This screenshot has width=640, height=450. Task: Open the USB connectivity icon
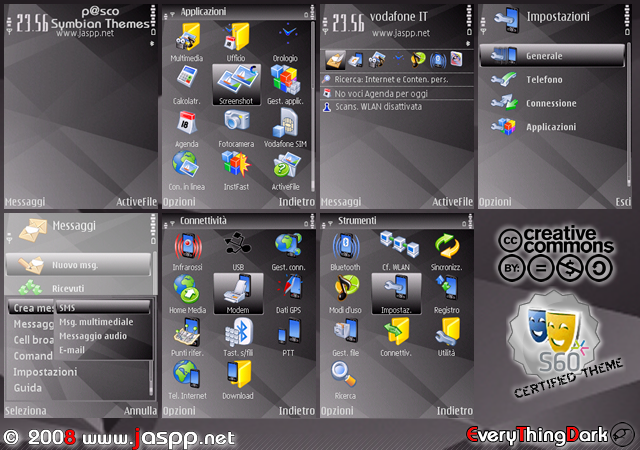(x=238, y=243)
